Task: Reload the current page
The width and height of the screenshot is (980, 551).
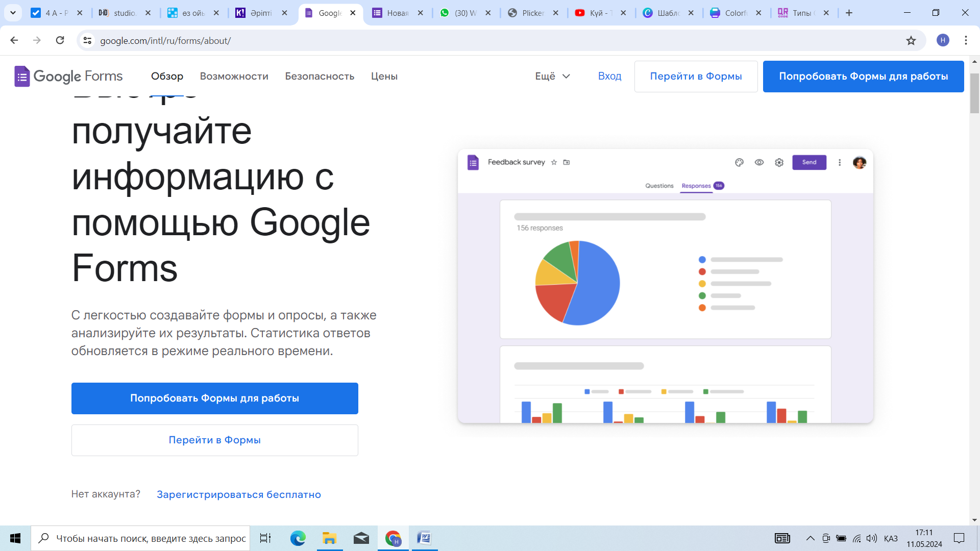Action: pos(60,40)
